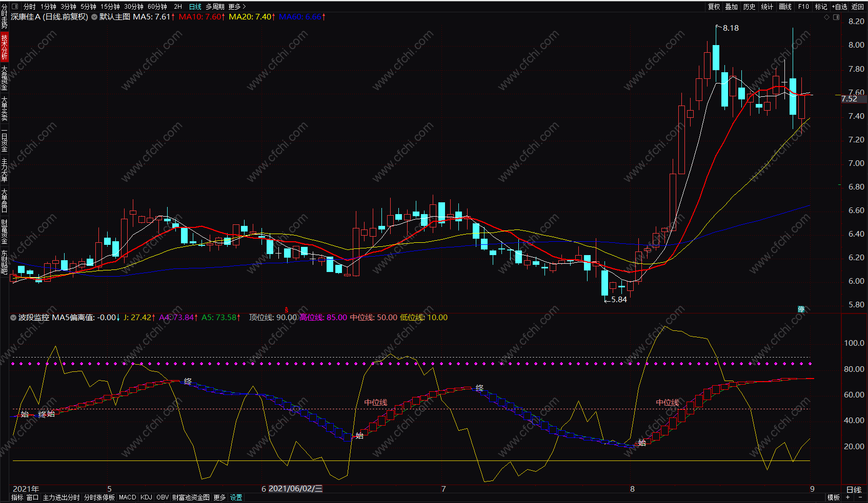Select 财富池资金图 indicator
Viewport: 868px width, 503px height.
[x=191, y=497]
